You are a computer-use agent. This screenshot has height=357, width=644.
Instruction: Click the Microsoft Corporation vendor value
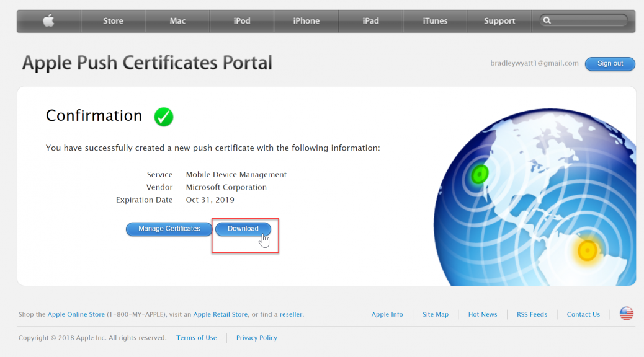click(x=226, y=187)
